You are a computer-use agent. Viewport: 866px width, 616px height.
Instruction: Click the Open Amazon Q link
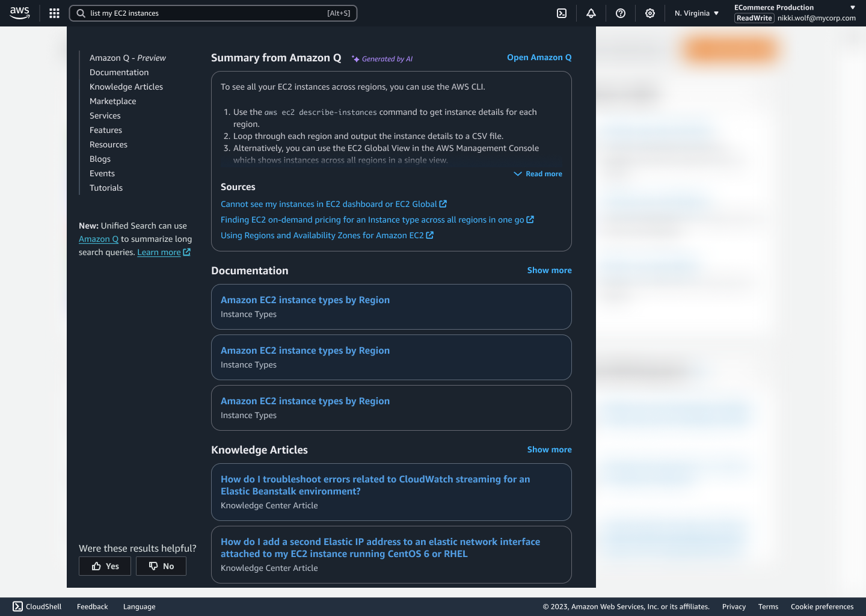tap(539, 57)
